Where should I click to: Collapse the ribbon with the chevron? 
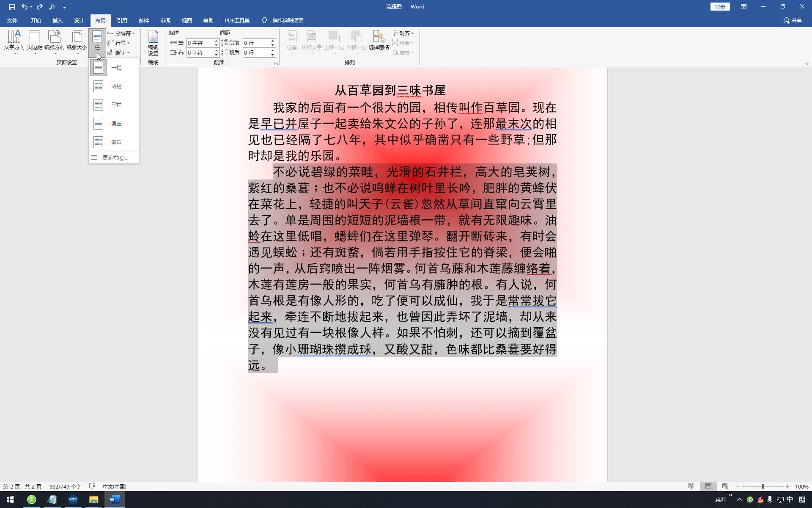[x=806, y=64]
